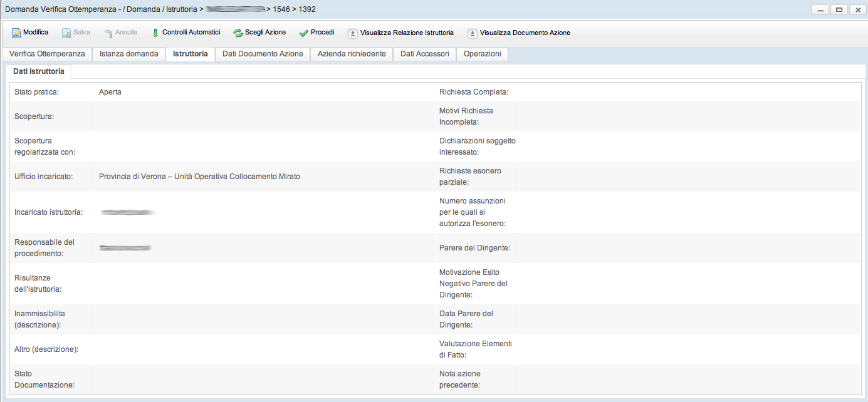This screenshot has width=868, height=402.
Task: Maximize the Domanda Verifica Ottemperanza window
Action: (x=839, y=9)
